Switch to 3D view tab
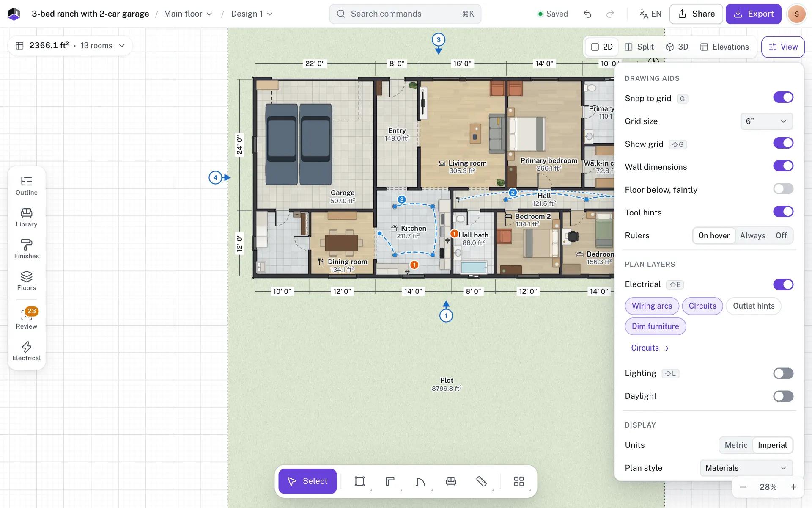The height and width of the screenshot is (508, 812). 677,47
